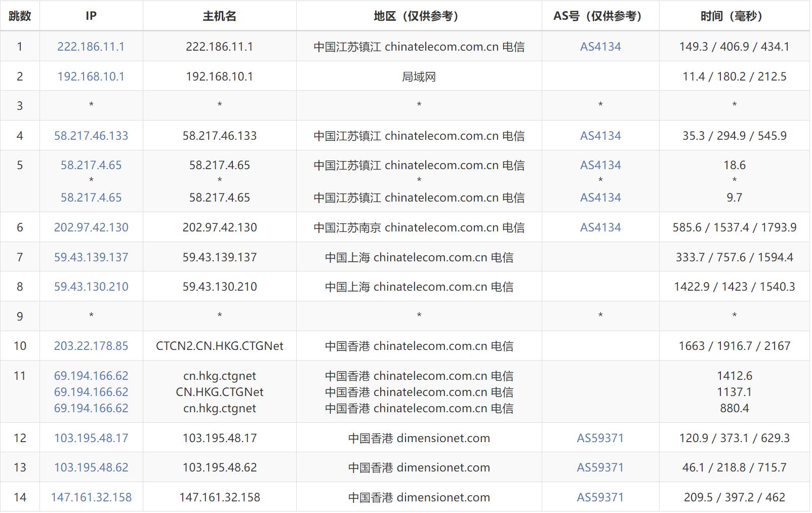The width and height of the screenshot is (812, 513).
Task: Select hostname CTCN2.CN.HKG.CTGNet
Action: point(220,346)
